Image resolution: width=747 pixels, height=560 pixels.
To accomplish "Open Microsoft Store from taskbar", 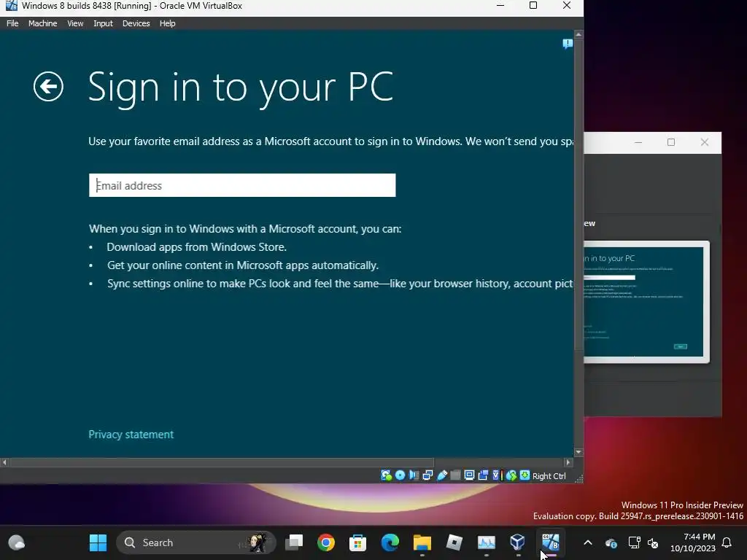I will [357, 542].
